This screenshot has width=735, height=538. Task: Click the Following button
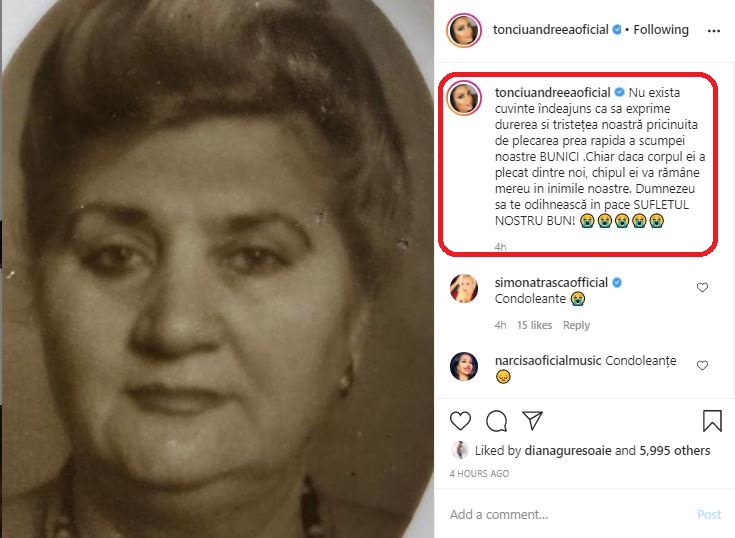[661, 30]
